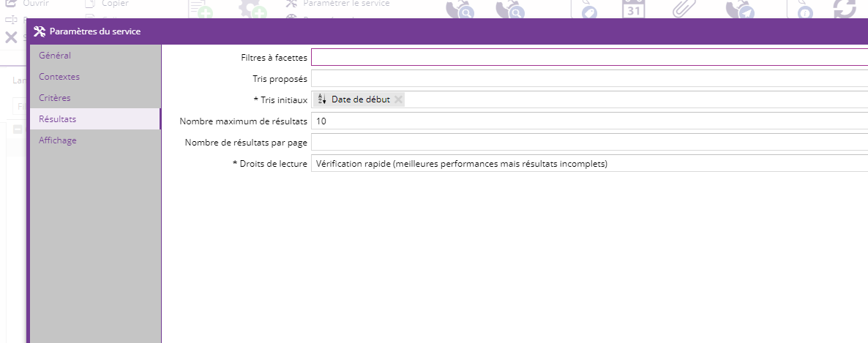
Task: Click the Nombre de résultats par page field
Action: [x=590, y=142]
